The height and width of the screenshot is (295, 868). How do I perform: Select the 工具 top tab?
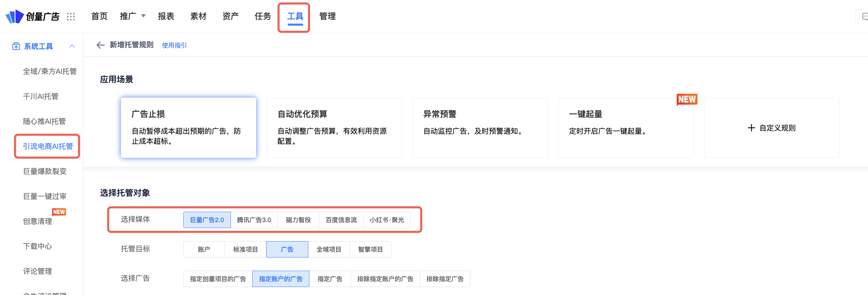(295, 16)
